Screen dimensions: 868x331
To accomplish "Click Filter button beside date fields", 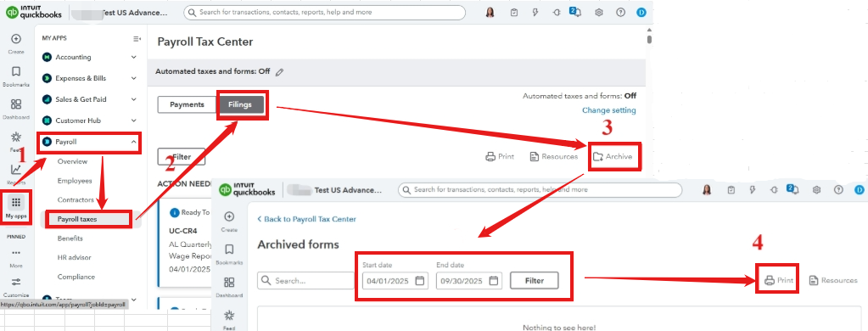I will 535,281.
